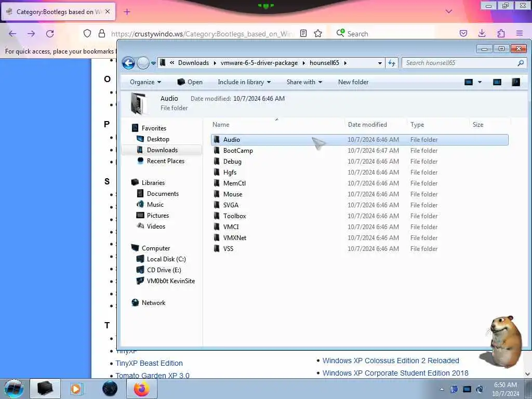Screen dimensions: 532x399
Task: Open Videos library in the sidebar
Action: [x=156, y=227]
